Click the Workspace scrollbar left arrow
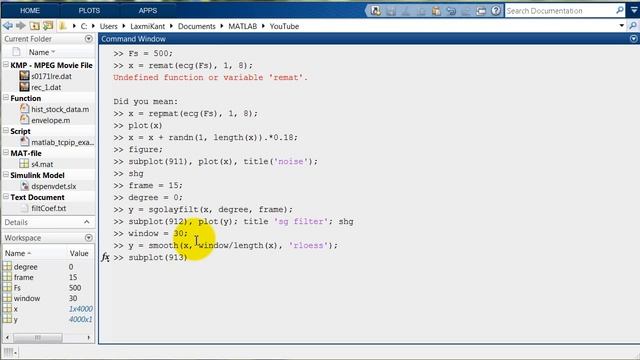This screenshot has height=360, width=640. pyautogui.click(x=7, y=338)
